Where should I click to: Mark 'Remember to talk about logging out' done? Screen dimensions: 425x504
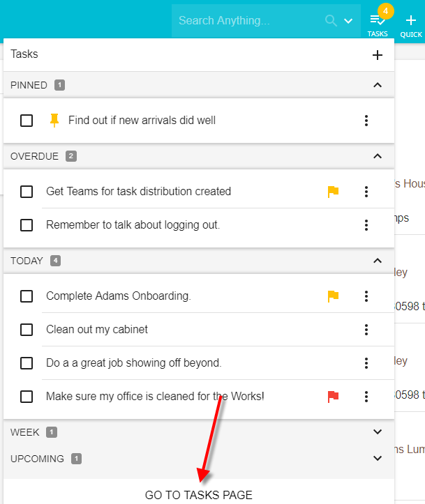[x=27, y=225]
